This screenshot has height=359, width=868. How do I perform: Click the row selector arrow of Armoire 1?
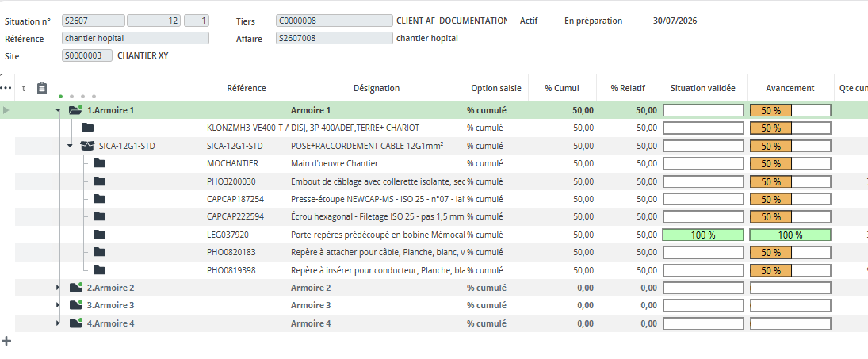(6, 110)
